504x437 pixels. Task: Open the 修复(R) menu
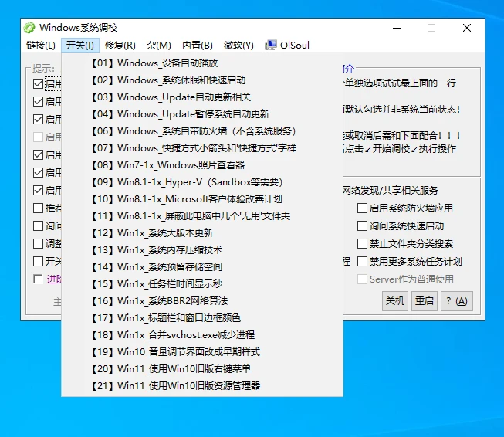(120, 46)
